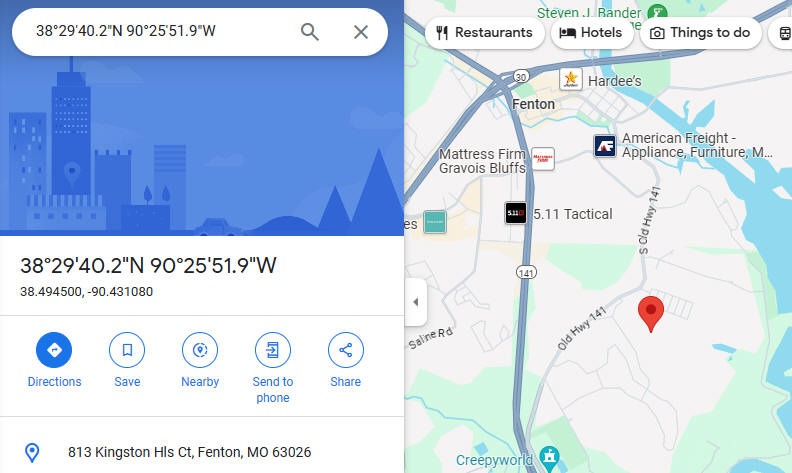Viewport: 792px width, 473px height.
Task: Open the 5.11 Tactical map marker
Action: tap(515, 213)
